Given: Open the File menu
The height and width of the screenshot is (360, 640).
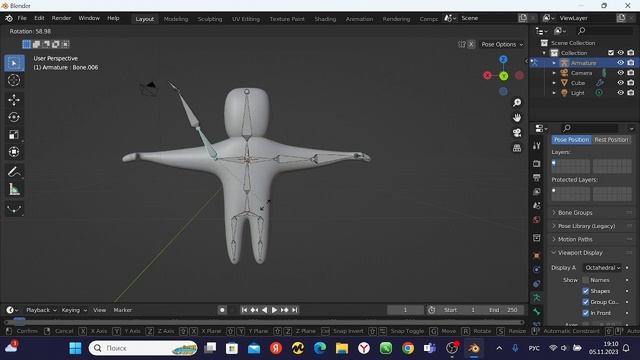Looking at the screenshot, I should pyautogui.click(x=22, y=18).
